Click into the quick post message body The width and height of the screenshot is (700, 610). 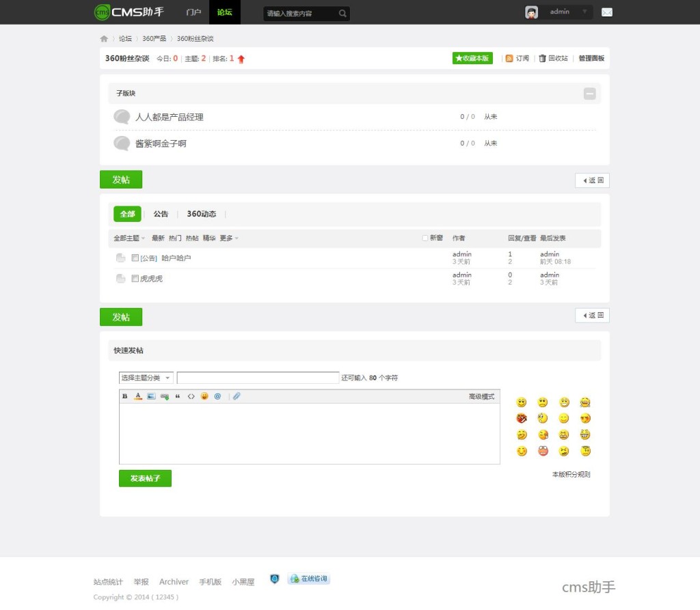coord(310,434)
